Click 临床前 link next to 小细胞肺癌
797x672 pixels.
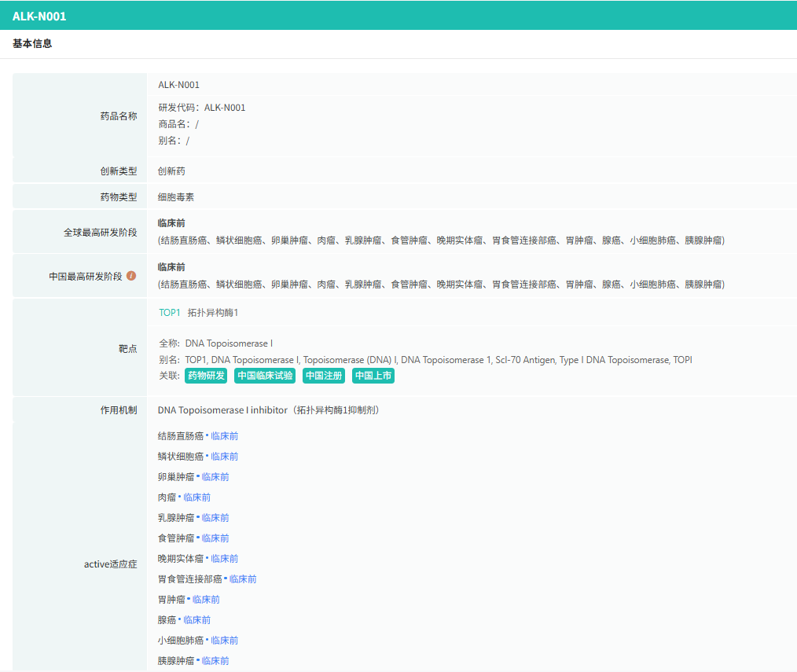224,641
